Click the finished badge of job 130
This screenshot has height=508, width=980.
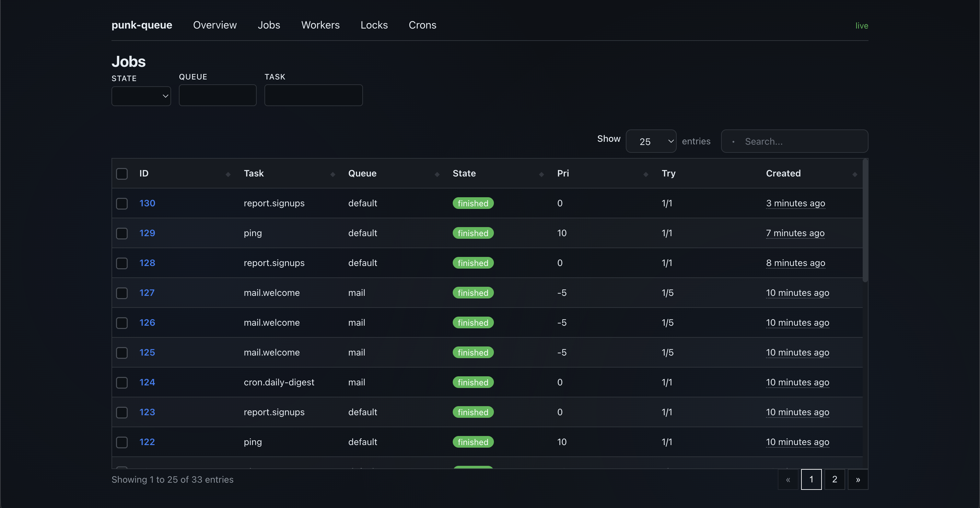coord(473,203)
